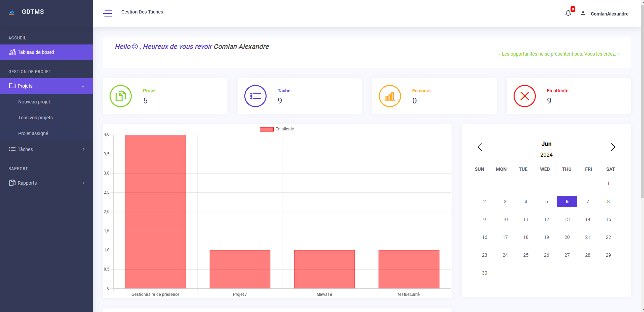Click the orange En cours chart icon
The width and height of the screenshot is (644, 312).
tap(390, 96)
